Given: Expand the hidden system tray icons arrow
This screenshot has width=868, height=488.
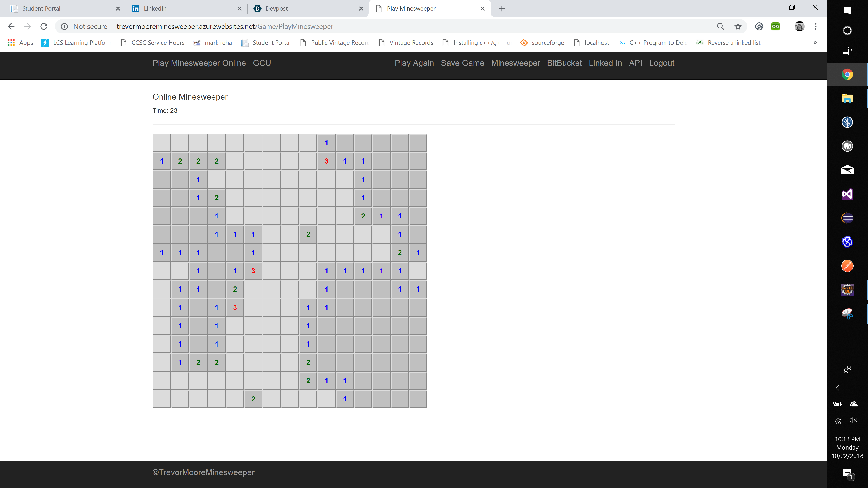Looking at the screenshot, I should (x=837, y=388).
